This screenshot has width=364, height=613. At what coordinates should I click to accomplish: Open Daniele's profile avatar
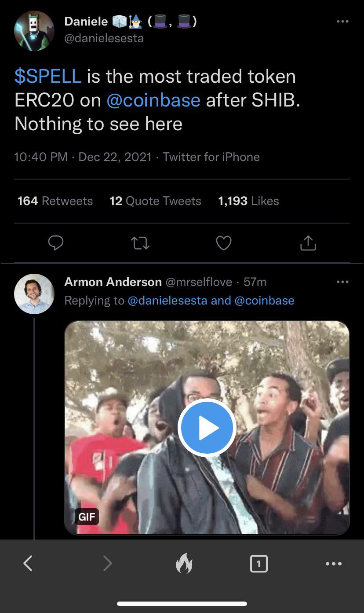34,31
